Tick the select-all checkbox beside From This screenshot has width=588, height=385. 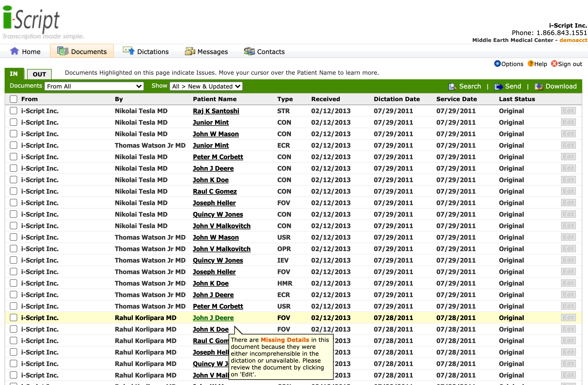(13, 99)
